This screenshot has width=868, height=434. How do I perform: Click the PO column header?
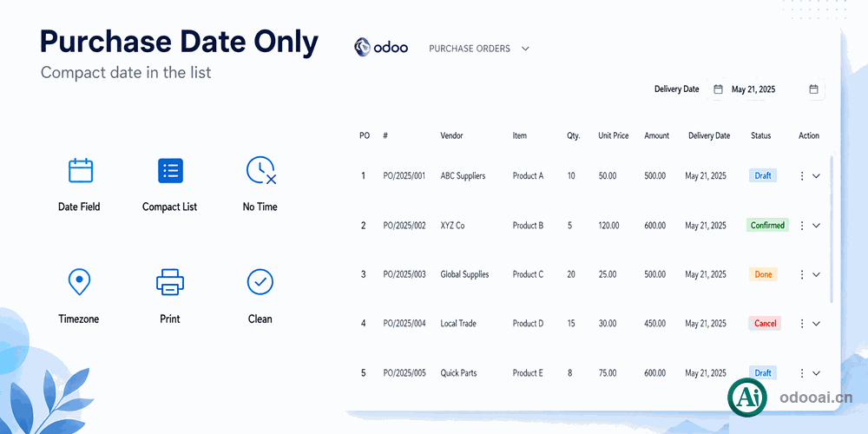pos(365,135)
